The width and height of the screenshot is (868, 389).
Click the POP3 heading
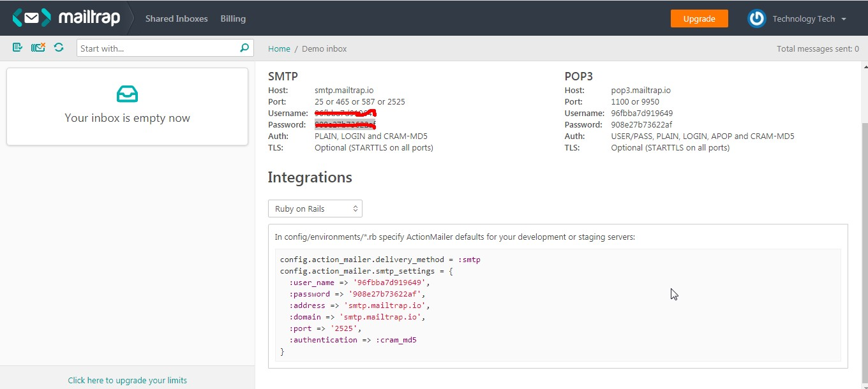[x=578, y=77]
